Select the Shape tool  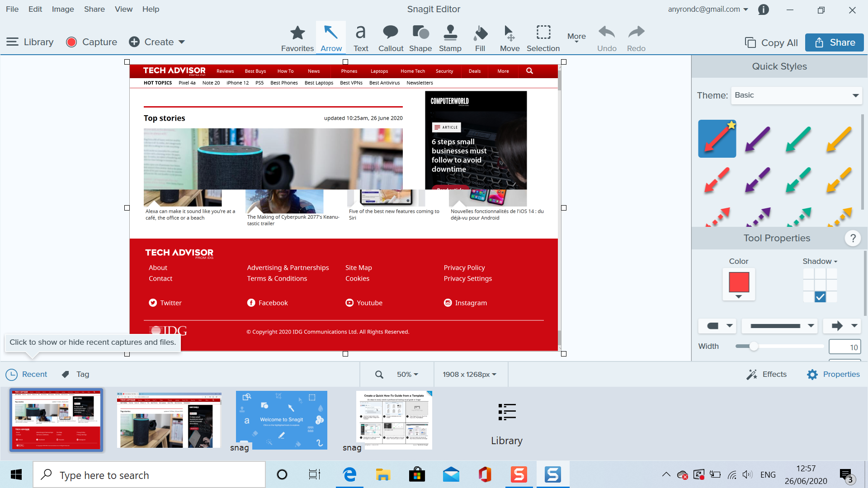click(x=420, y=38)
